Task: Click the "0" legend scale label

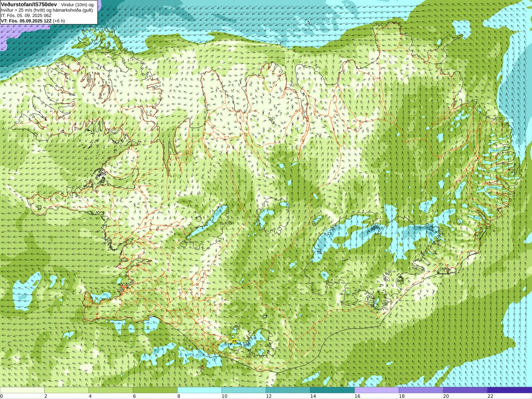Action: tap(2, 396)
